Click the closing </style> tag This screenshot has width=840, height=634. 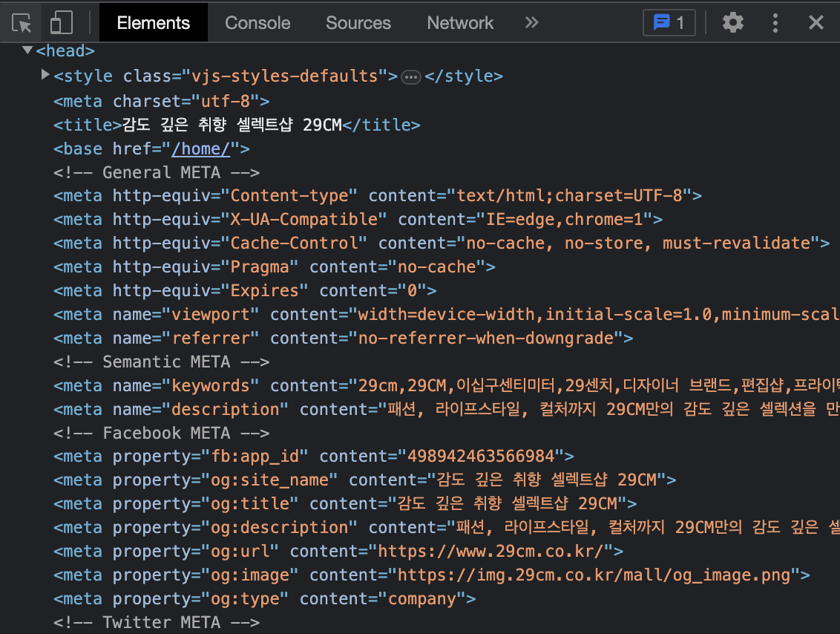[464, 76]
